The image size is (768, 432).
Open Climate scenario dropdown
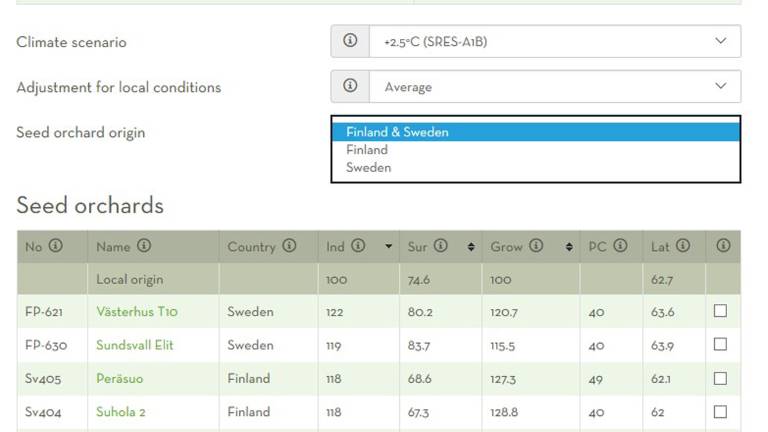[555, 41]
